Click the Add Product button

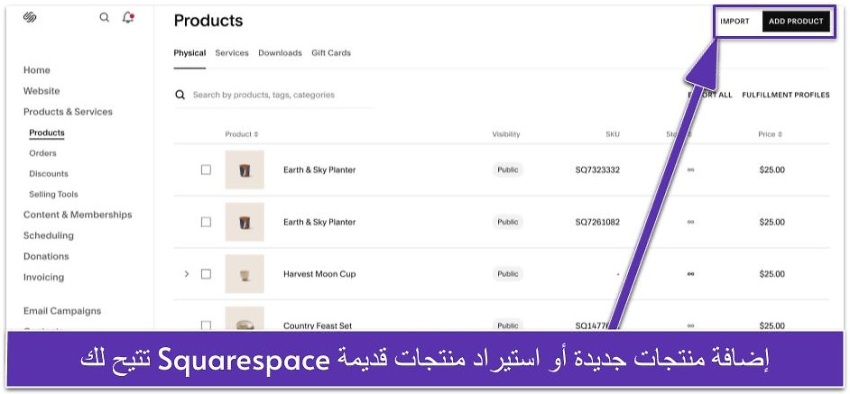796,22
